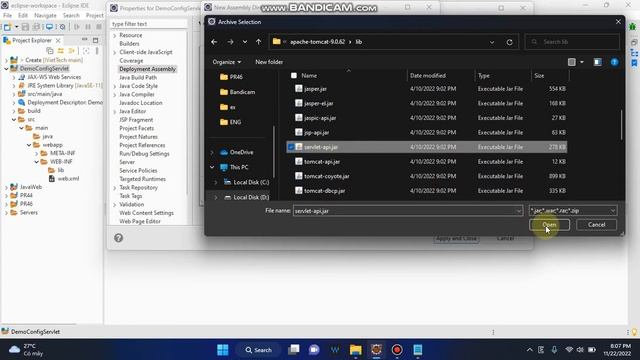This screenshot has height=360, width=640.
Task: Uncheck the servlet-api.jar checkbox
Action: (x=291, y=147)
